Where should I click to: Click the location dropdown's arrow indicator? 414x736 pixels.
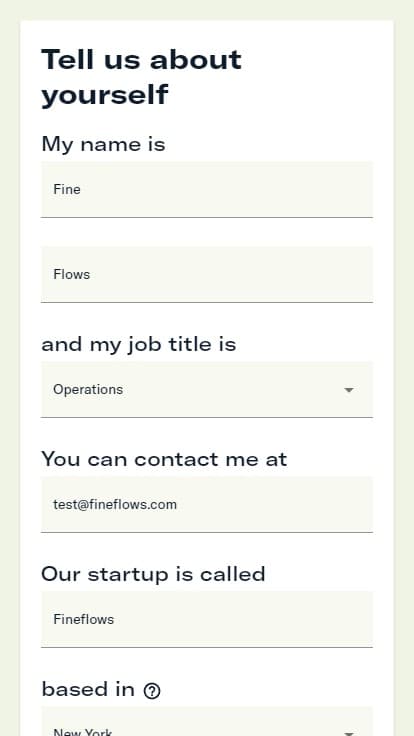click(348, 733)
